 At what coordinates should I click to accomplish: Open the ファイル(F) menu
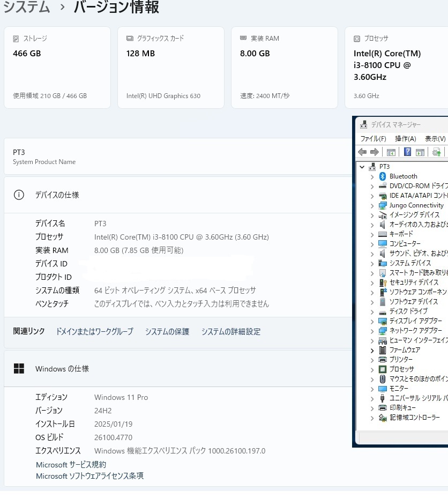point(373,139)
